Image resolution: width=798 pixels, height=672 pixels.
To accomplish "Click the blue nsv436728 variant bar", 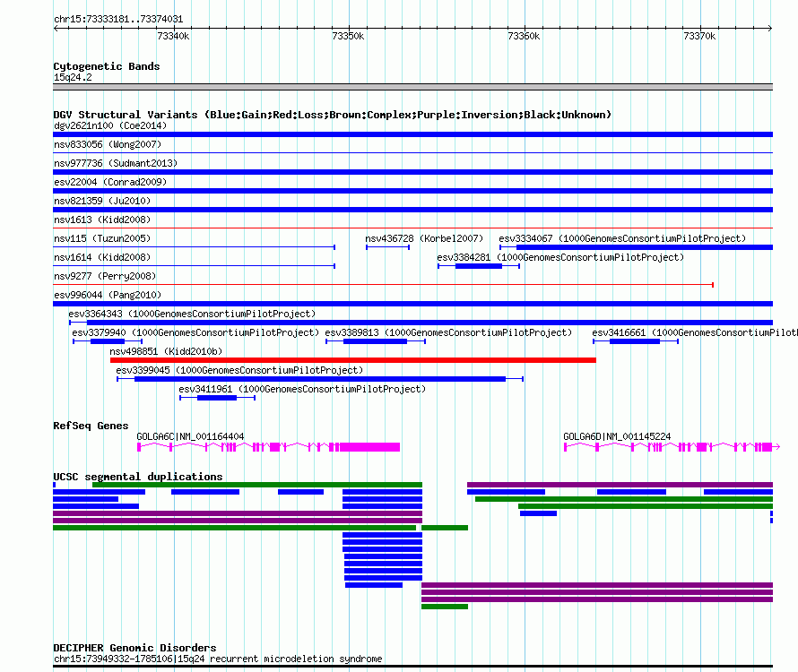I will click(x=387, y=247).
